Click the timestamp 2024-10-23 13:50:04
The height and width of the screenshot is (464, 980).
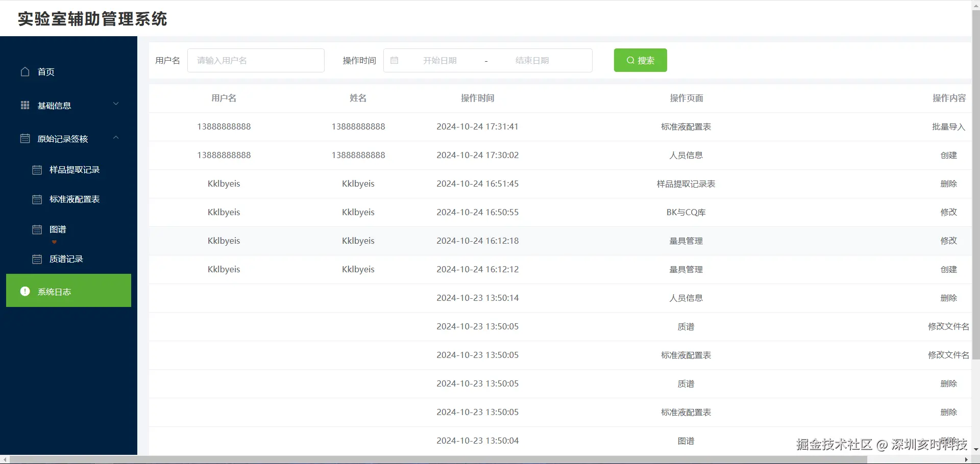pyautogui.click(x=478, y=441)
